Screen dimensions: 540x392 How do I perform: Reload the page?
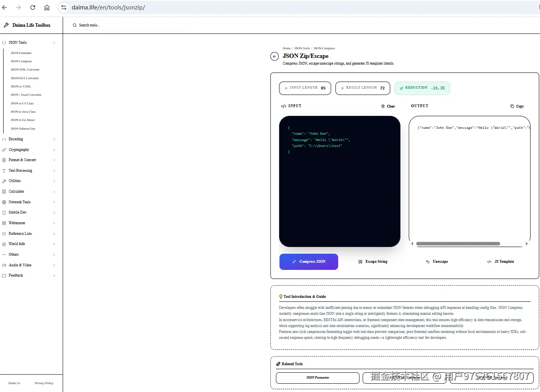point(33,7)
